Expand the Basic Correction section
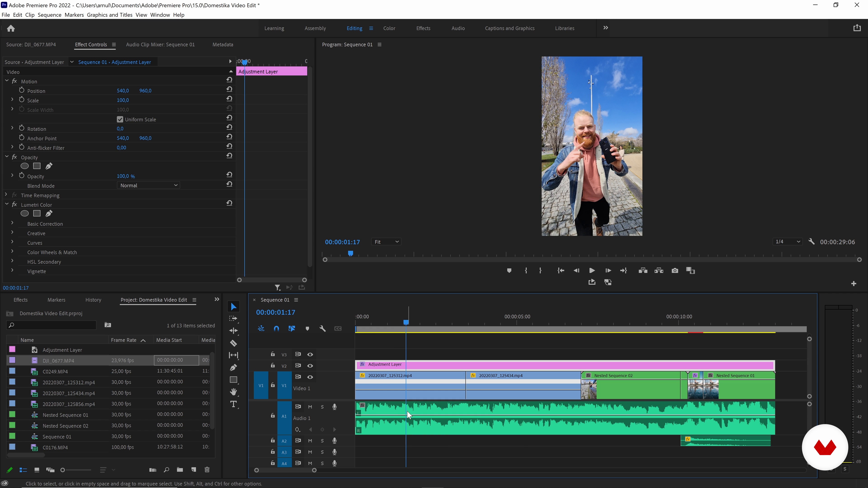Image resolution: width=868 pixels, height=488 pixels. click(x=12, y=223)
